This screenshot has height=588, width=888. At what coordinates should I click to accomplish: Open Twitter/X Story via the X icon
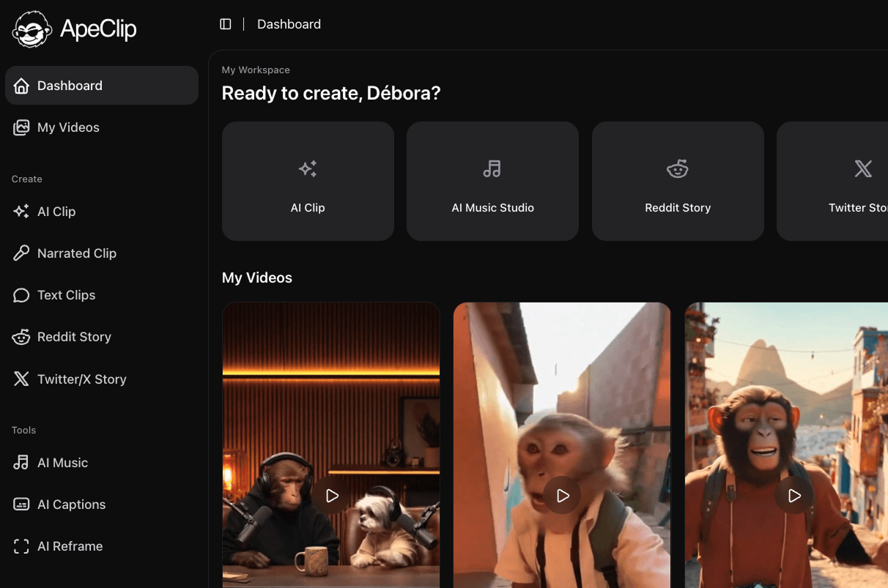[x=21, y=379]
